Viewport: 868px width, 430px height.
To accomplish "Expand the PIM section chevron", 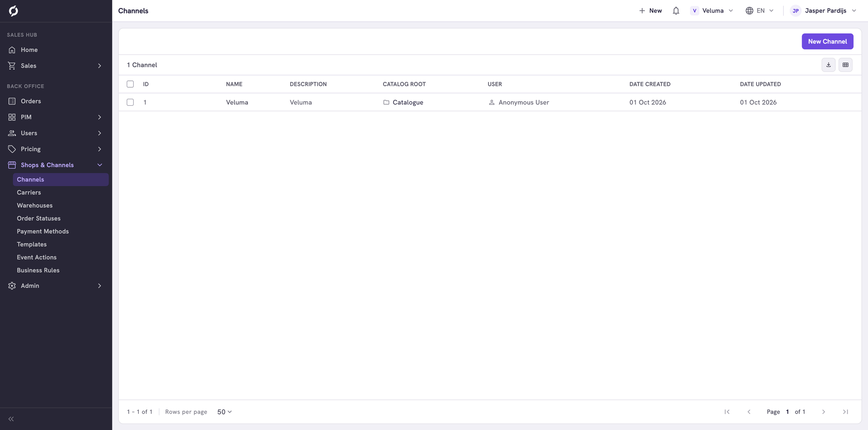I will [x=99, y=117].
